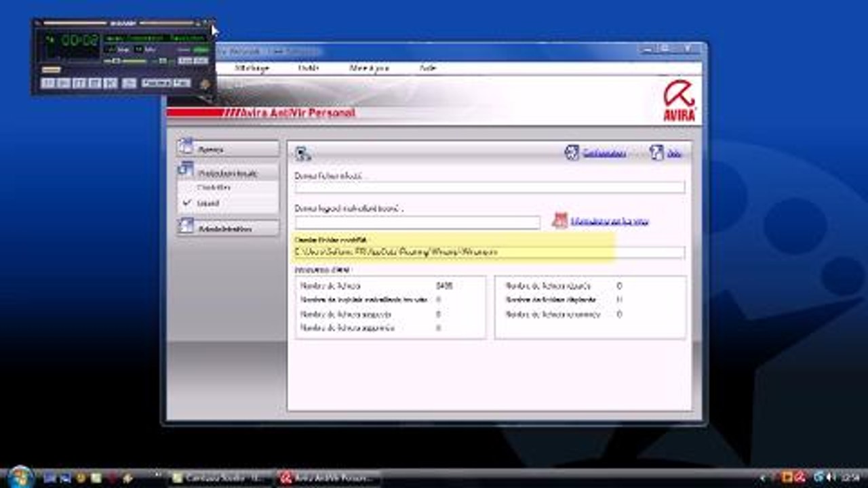Open the Informations sur les virus link
This screenshot has width=868, height=488.
coord(610,221)
